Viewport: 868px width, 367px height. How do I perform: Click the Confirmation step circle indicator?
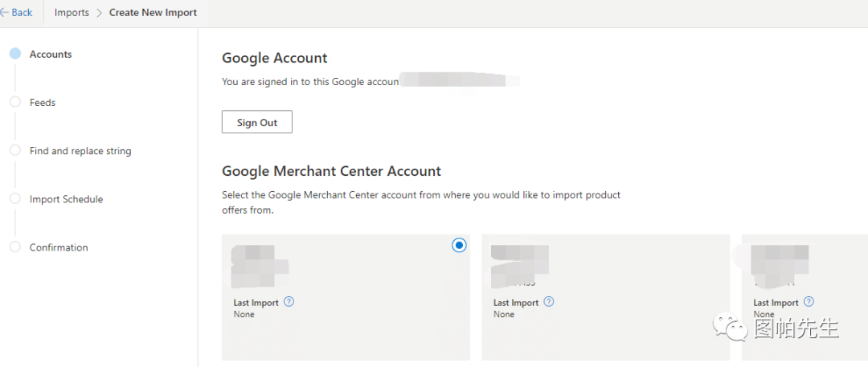[14, 247]
